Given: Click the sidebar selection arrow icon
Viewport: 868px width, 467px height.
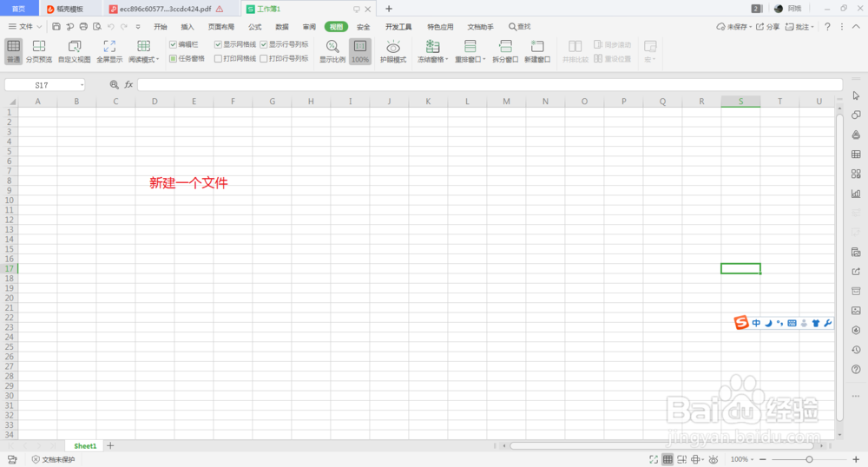Looking at the screenshot, I should [856, 95].
